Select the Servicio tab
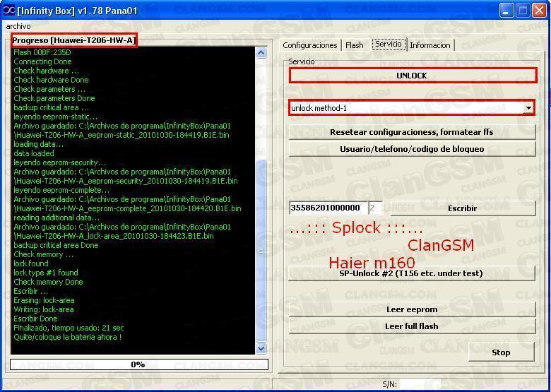The height and width of the screenshot is (392, 551). point(389,44)
